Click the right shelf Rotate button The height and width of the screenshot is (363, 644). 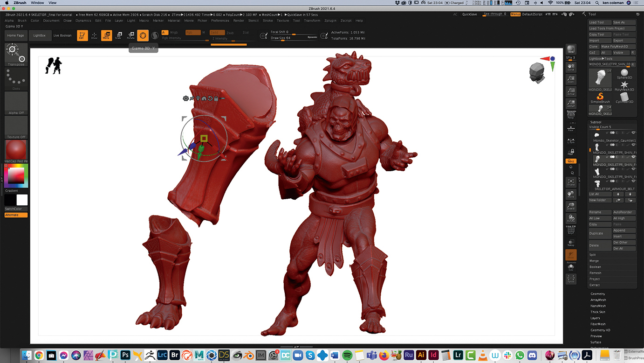pyautogui.click(x=571, y=219)
